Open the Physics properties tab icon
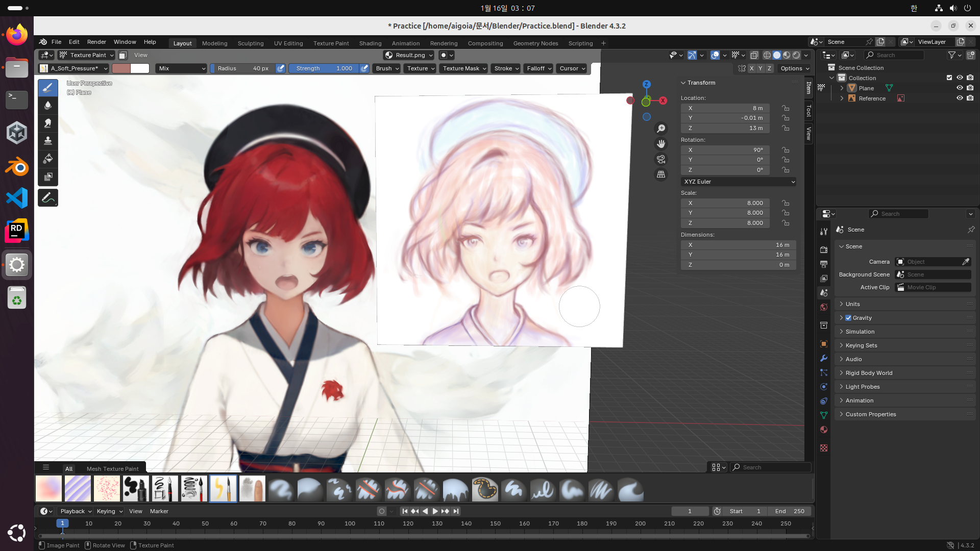The height and width of the screenshot is (551, 980). 823,387
